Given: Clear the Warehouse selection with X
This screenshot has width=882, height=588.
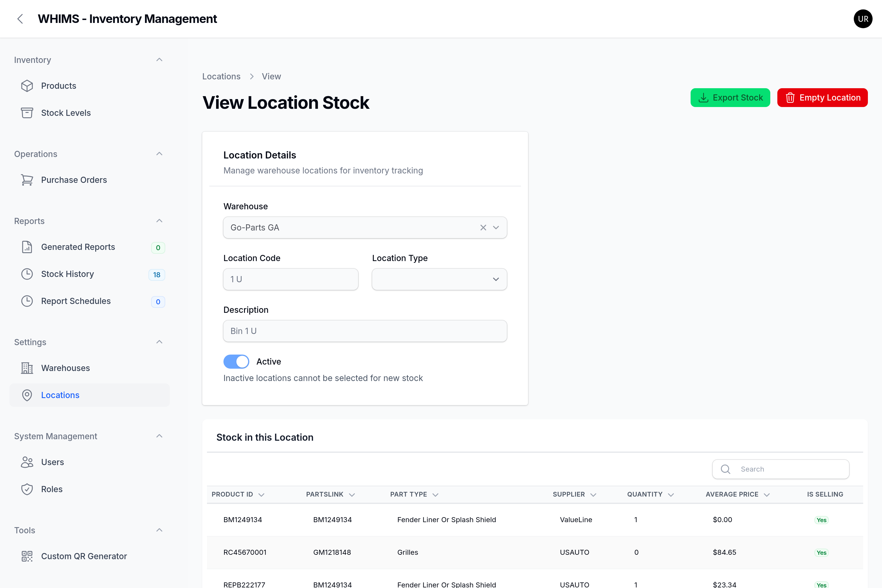Looking at the screenshot, I should pos(483,228).
